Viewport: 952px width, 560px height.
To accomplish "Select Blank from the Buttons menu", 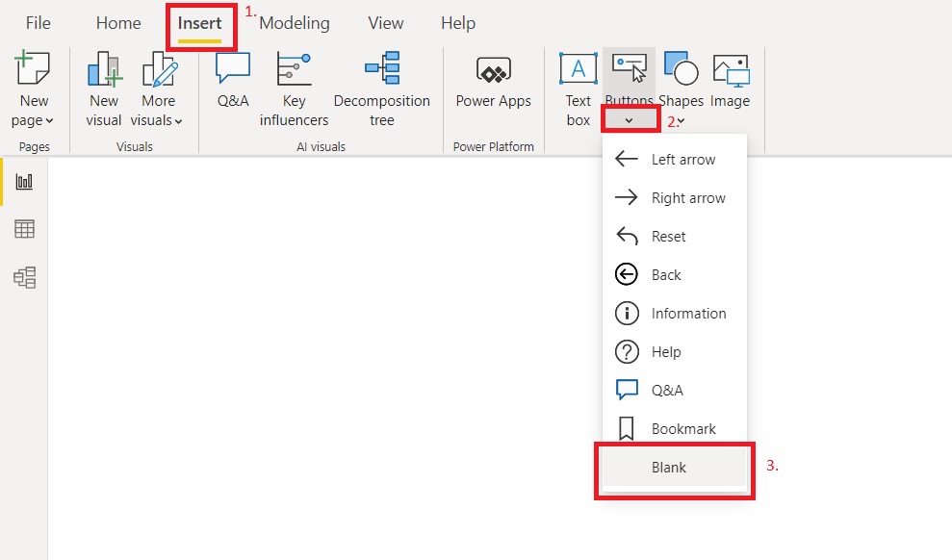I will coord(669,468).
